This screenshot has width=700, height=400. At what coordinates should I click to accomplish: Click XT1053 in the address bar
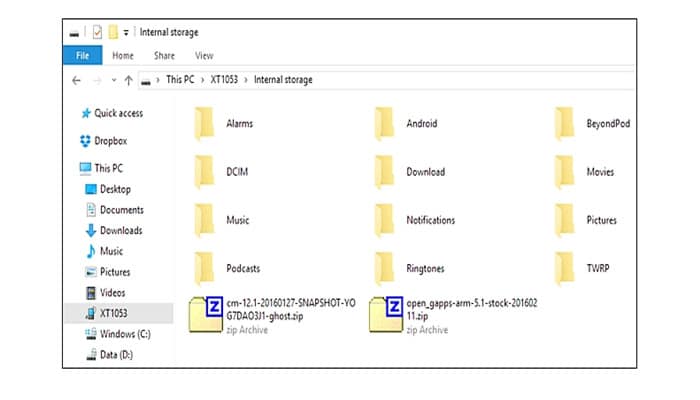coord(224,79)
